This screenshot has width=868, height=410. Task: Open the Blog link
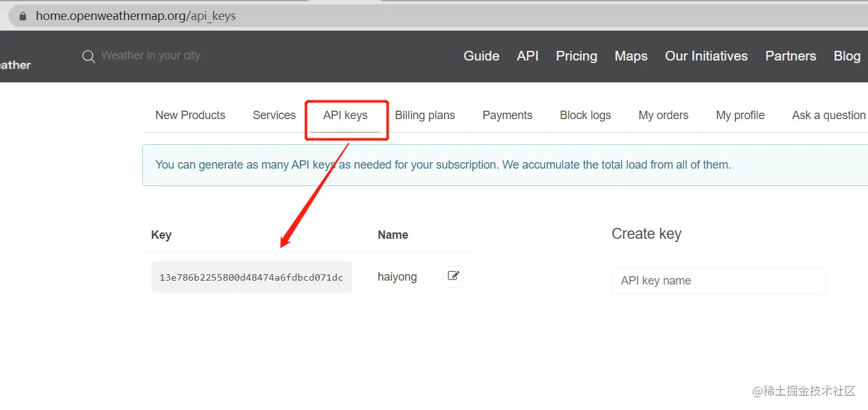(x=847, y=56)
